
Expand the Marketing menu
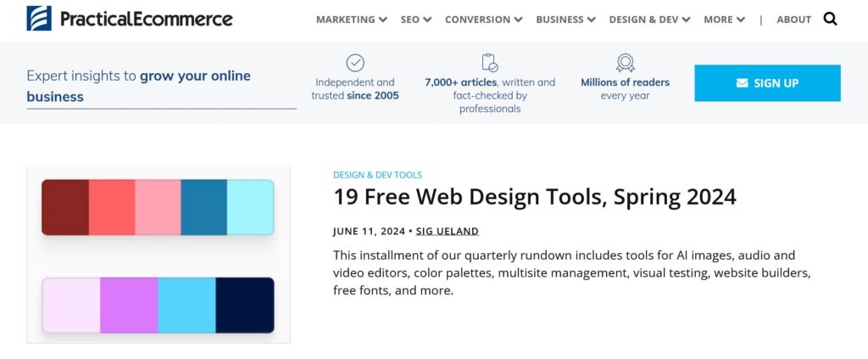352,20
